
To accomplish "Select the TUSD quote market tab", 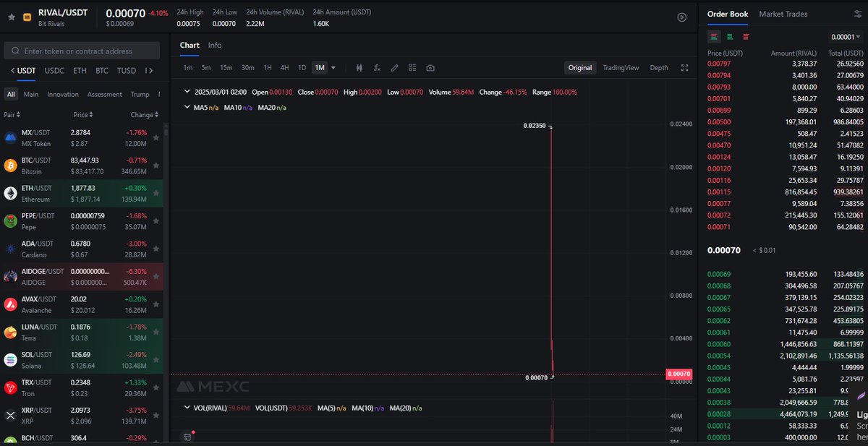I will (127, 71).
